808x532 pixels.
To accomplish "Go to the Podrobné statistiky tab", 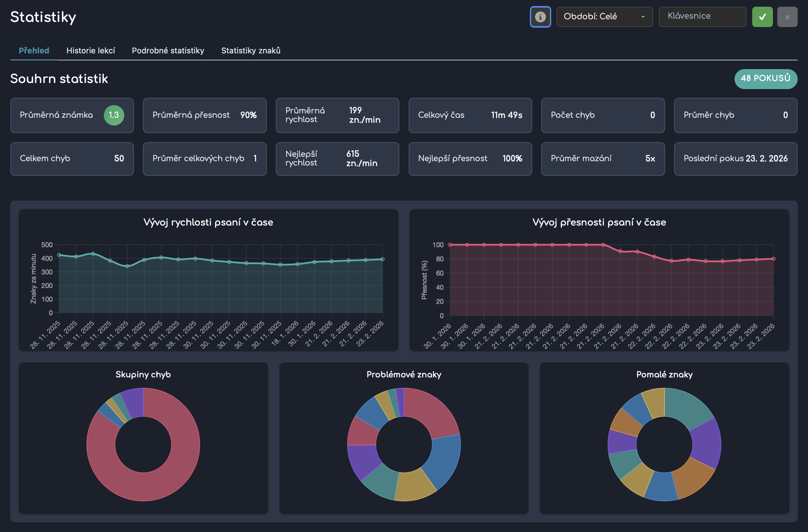I will [x=168, y=50].
